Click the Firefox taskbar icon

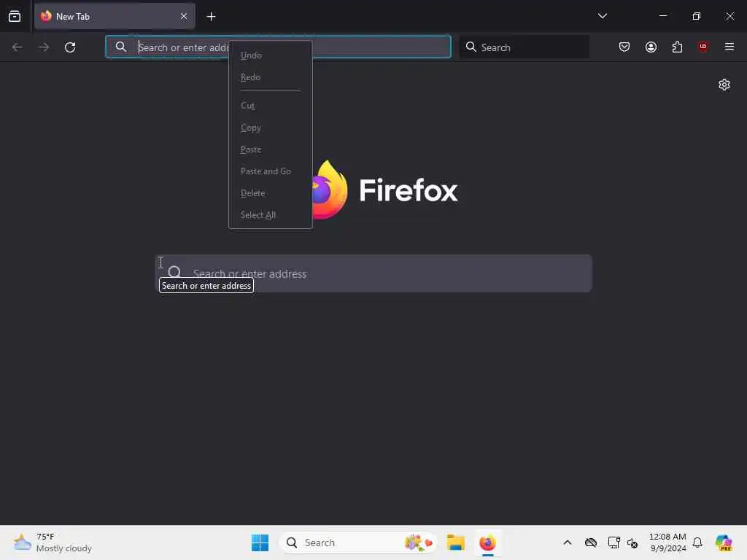point(487,542)
